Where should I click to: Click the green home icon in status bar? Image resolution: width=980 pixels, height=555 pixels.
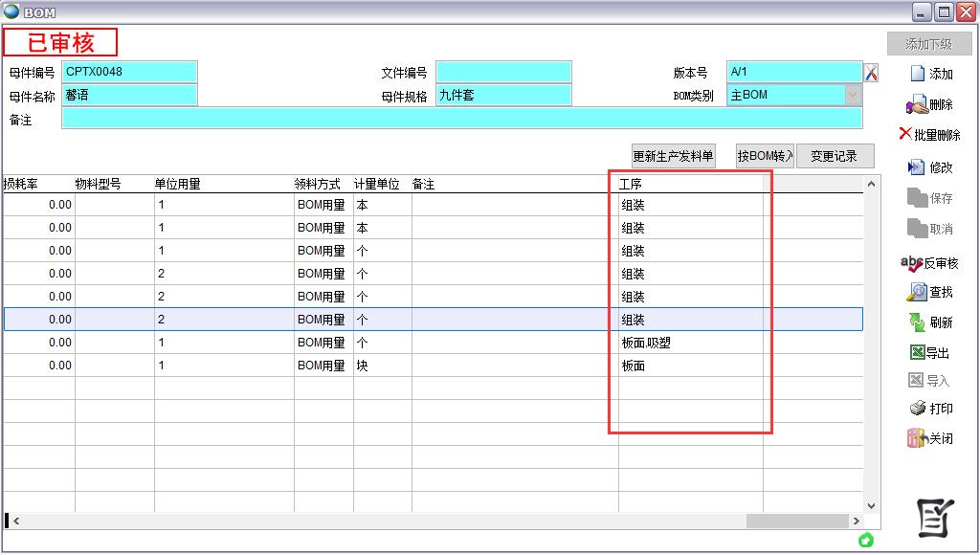pos(866,541)
